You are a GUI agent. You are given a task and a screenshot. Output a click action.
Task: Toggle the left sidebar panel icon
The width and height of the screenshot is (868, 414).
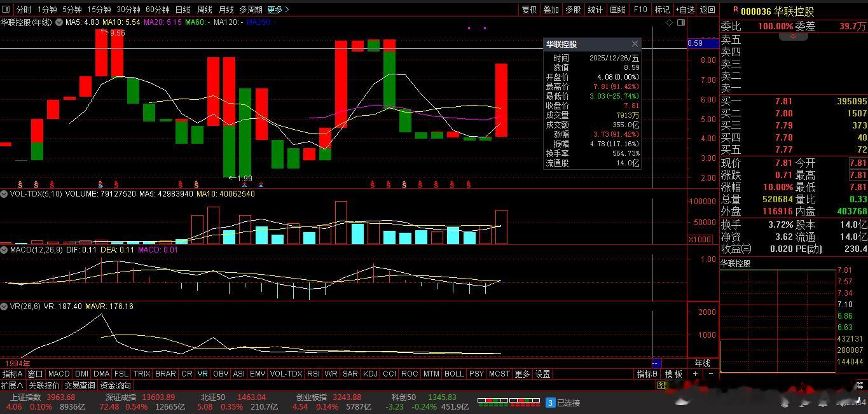pos(6,10)
